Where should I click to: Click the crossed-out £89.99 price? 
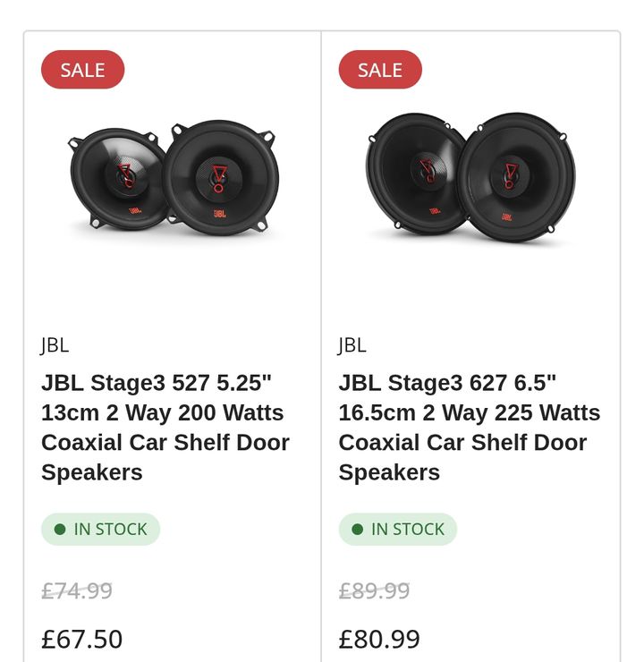[x=374, y=591]
